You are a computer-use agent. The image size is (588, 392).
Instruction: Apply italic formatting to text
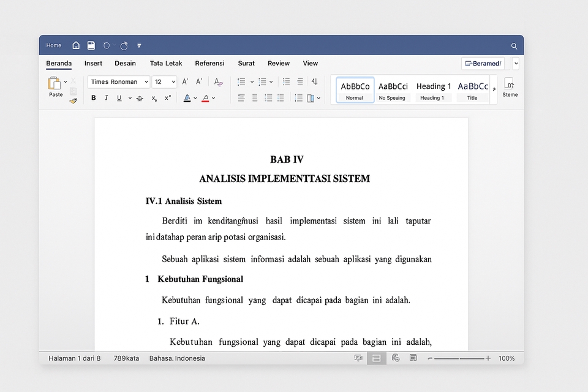pos(105,97)
